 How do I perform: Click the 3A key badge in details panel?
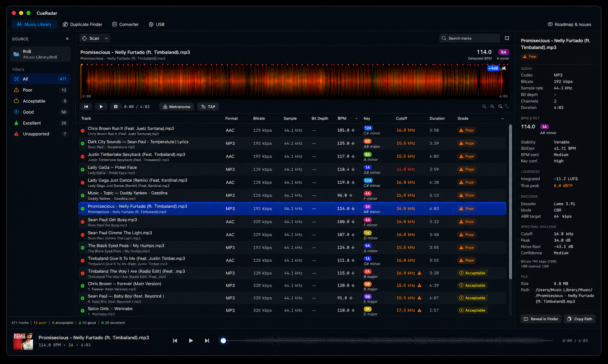click(x=544, y=127)
